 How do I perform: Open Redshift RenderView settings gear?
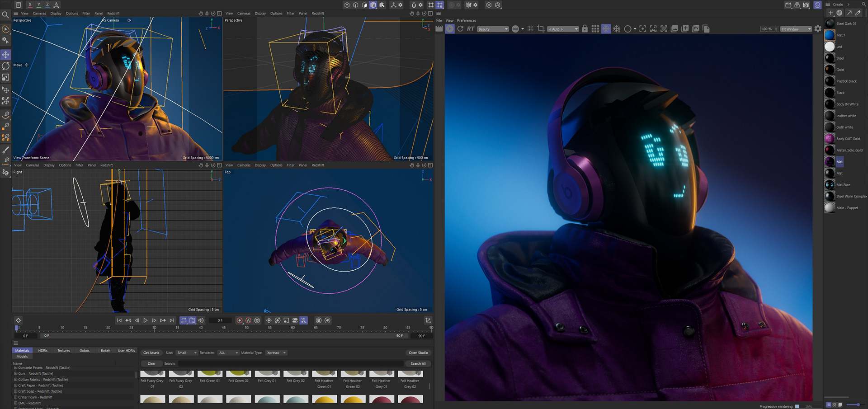[x=818, y=29]
